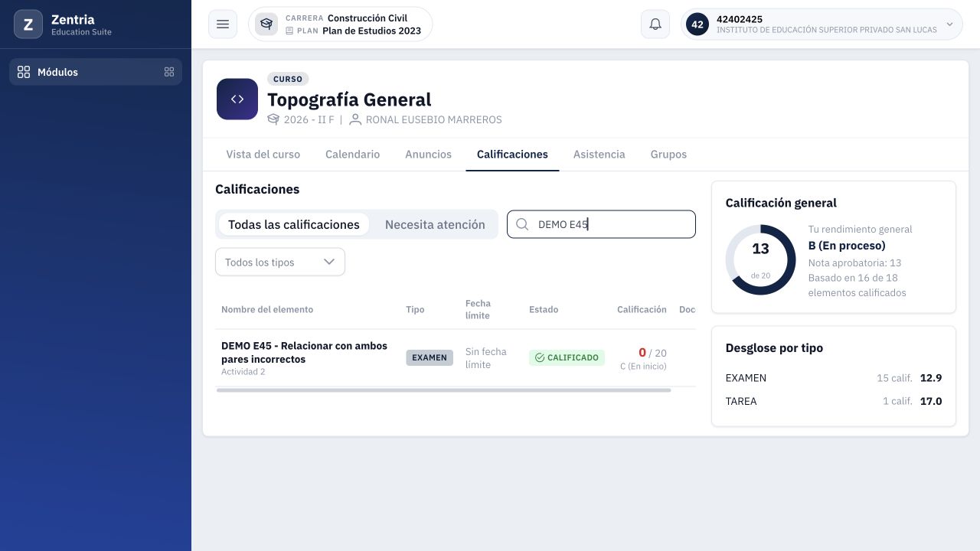980x551 pixels.
Task: Click the search magnifier icon
Action: pyautogui.click(x=523, y=224)
